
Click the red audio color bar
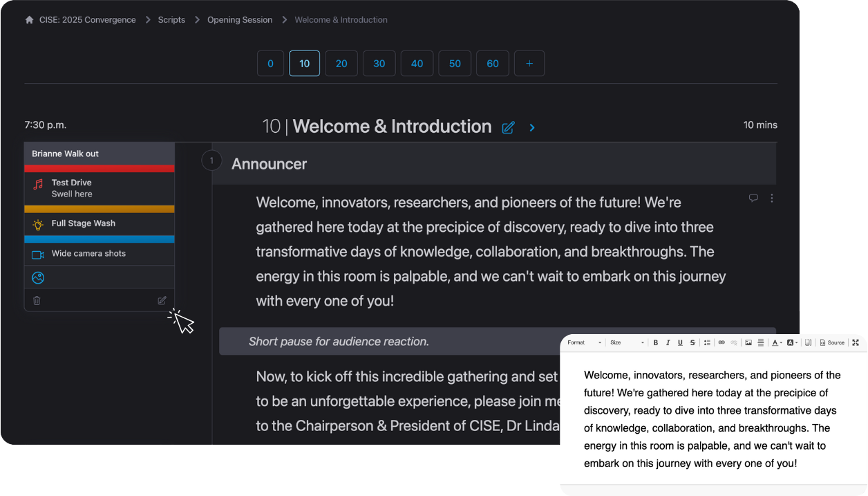point(100,168)
